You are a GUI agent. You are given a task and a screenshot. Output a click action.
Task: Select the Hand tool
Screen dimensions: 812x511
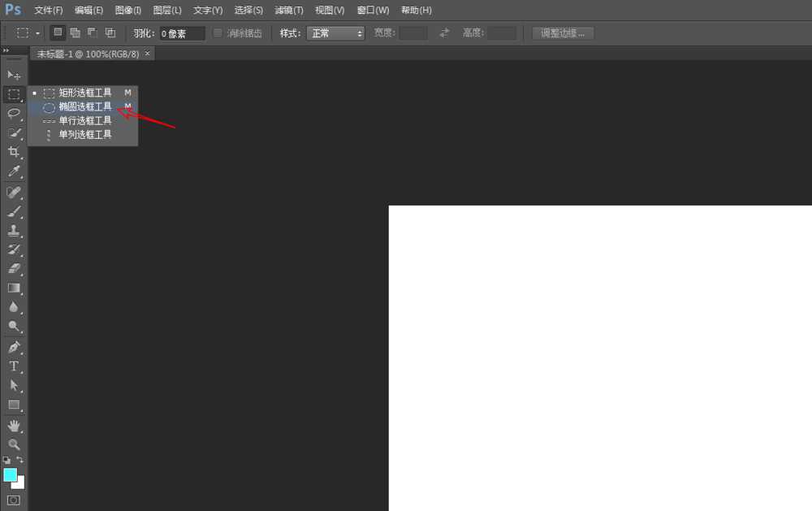[14, 426]
